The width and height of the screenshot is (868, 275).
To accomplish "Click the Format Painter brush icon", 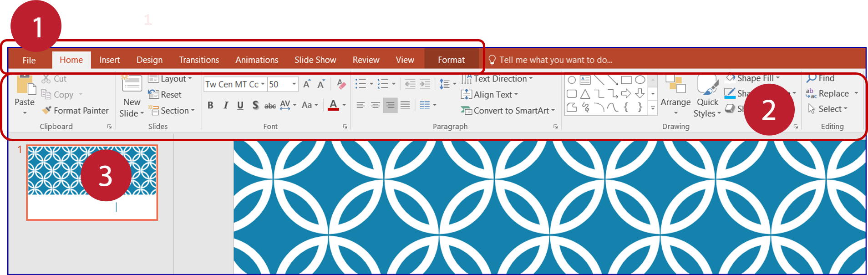I will [x=46, y=111].
